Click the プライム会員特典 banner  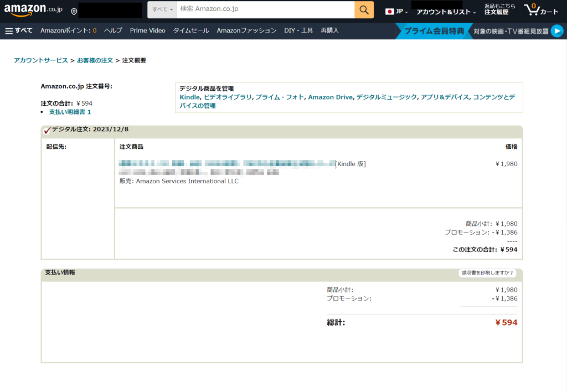[434, 31]
